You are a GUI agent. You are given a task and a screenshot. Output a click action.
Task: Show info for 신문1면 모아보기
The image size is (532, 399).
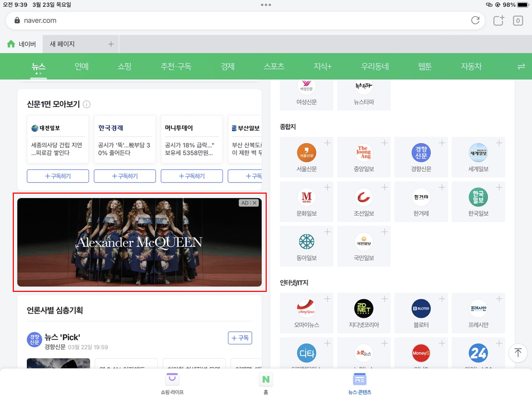pyautogui.click(x=87, y=104)
